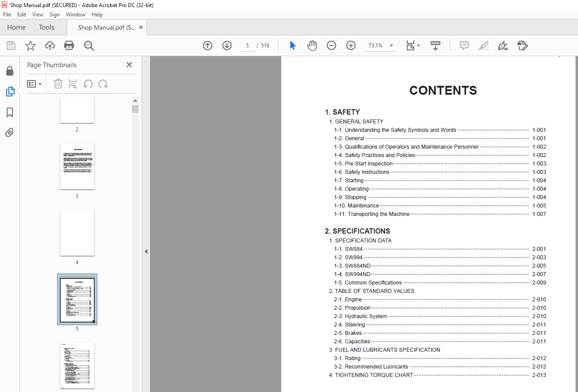The height and width of the screenshot is (392, 578).
Task: Select page 2 thumbnail
Action: coord(77,110)
